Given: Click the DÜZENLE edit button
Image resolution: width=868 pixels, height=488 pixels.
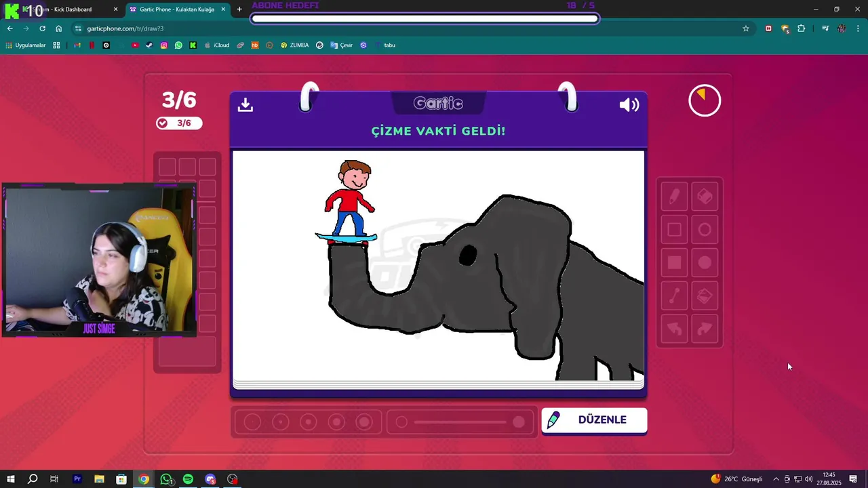Looking at the screenshot, I should pos(594,420).
